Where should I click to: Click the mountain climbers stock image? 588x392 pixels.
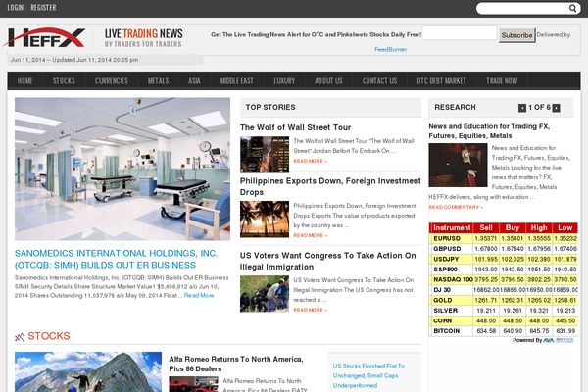point(88,372)
